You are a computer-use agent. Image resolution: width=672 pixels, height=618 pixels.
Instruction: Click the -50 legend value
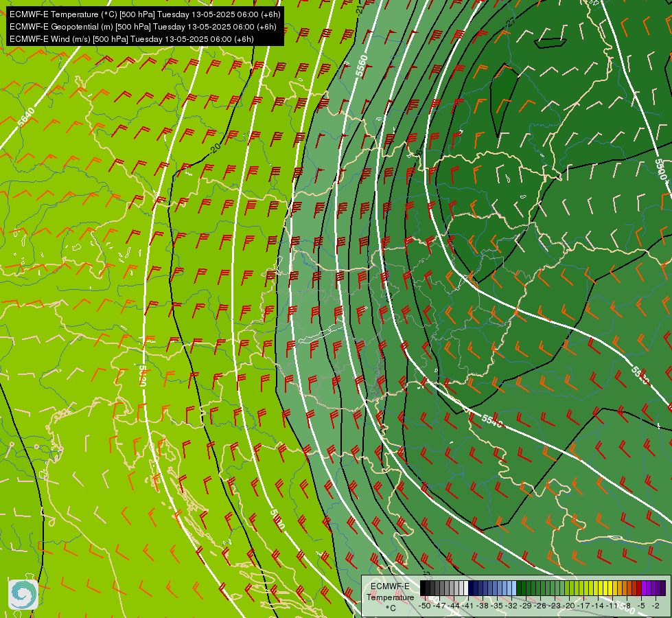pos(425,606)
